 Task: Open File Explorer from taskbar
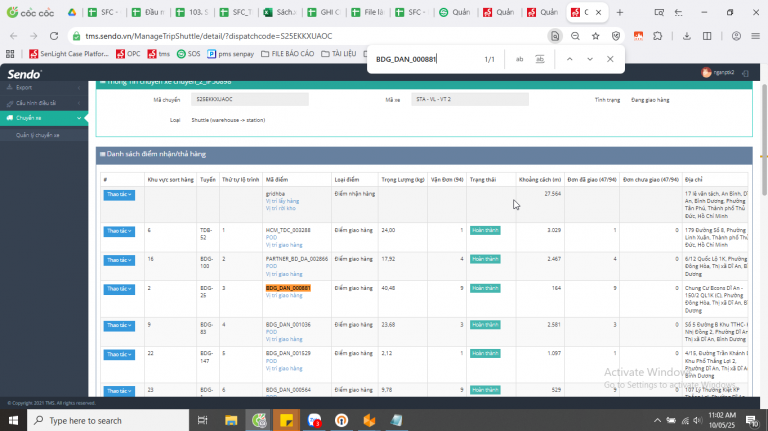point(231,420)
